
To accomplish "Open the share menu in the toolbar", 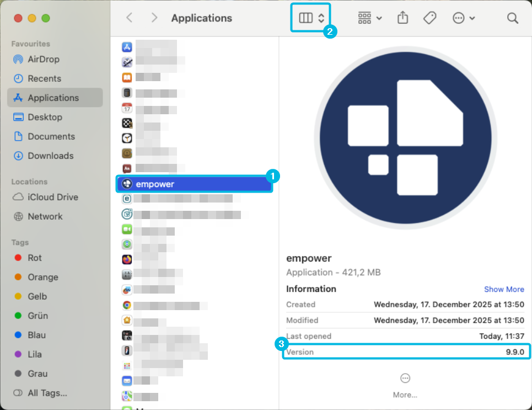I will pyautogui.click(x=403, y=17).
